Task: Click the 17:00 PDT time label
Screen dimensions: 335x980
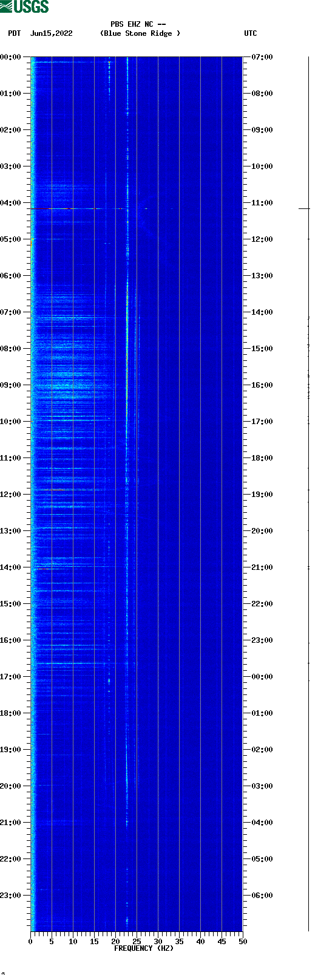Action: point(10,677)
